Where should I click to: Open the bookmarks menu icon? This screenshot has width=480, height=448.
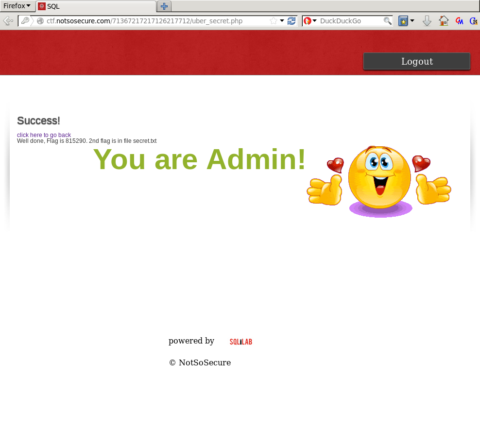click(403, 21)
